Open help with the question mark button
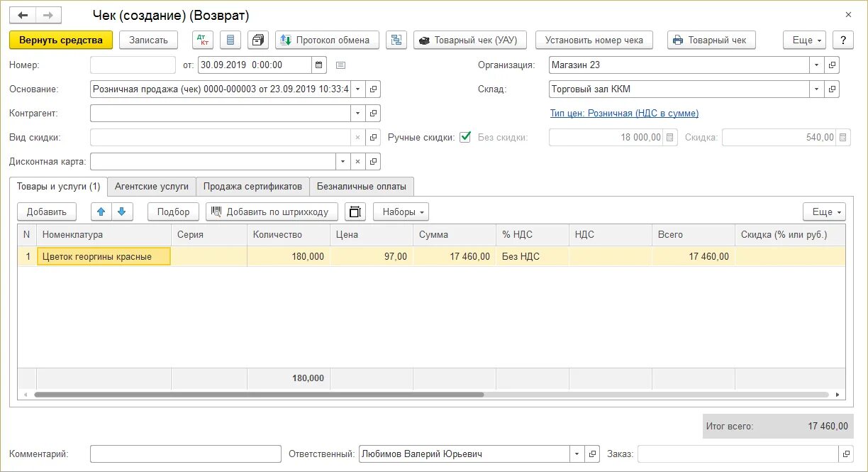Viewport: 868px width, 472px height. [x=843, y=40]
